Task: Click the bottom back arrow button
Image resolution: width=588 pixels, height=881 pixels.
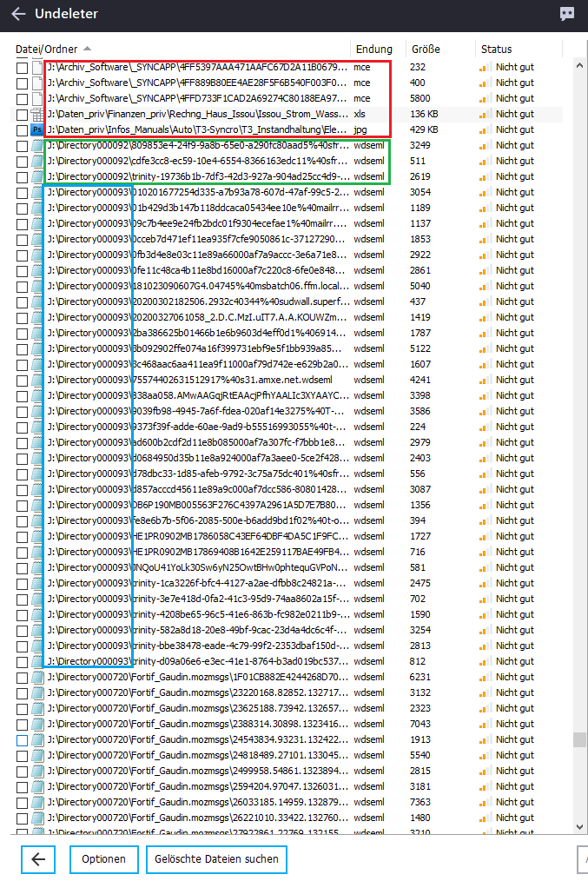Action: click(x=38, y=859)
